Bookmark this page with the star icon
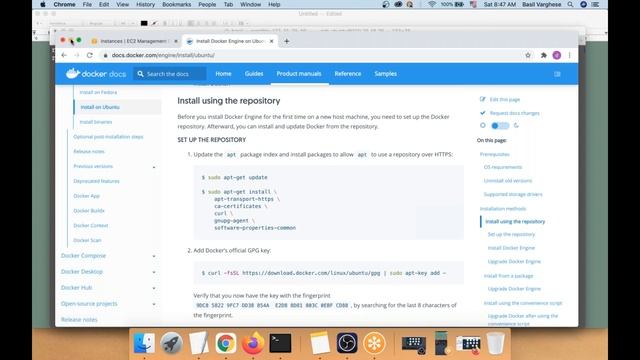Image resolution: width=640 pixels, height=360 pixels. coord(528,55)
